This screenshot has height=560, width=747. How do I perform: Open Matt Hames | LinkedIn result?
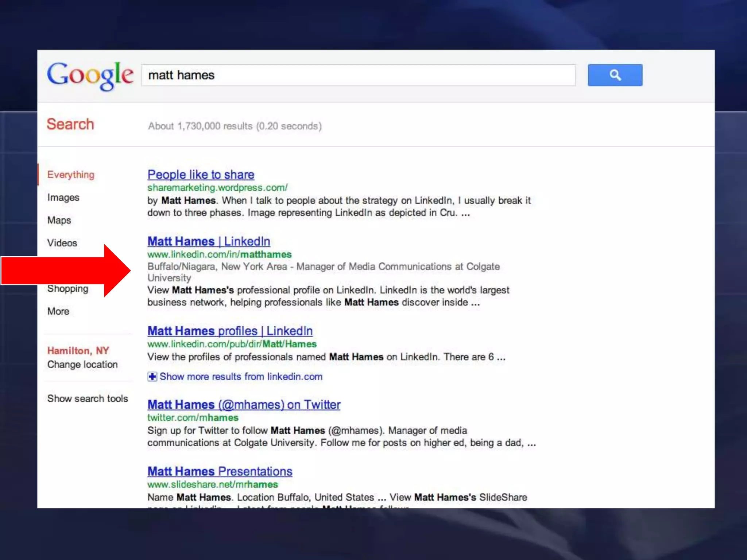click(x=209, y=241)
